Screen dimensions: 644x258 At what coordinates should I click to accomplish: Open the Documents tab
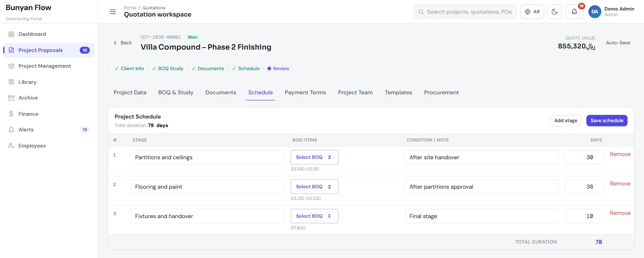(221, 92)
